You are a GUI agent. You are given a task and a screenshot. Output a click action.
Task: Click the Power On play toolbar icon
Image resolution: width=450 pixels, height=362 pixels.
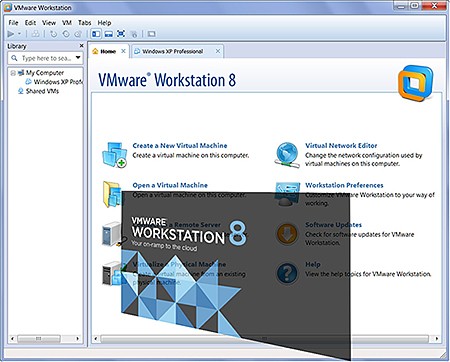coord(11,34)
